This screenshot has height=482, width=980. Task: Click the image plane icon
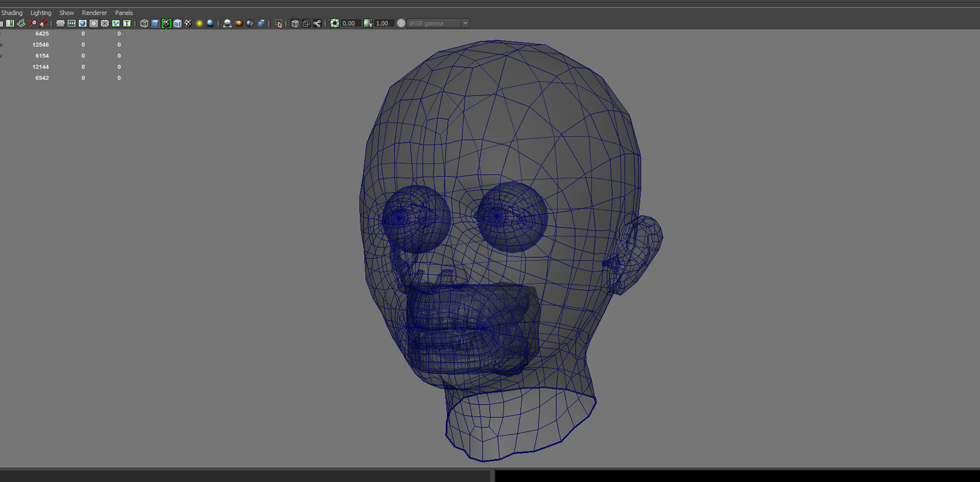[x=21, y=23]
